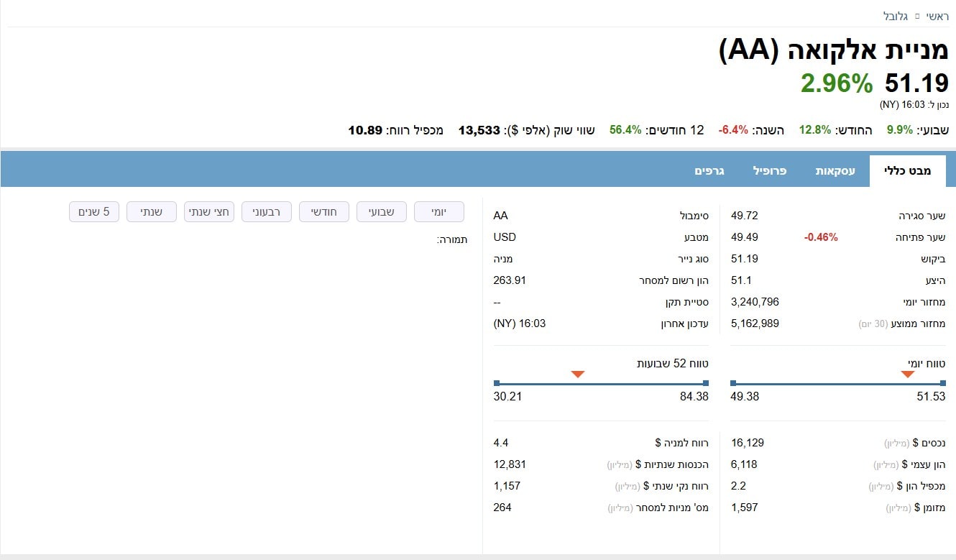Click the 52-week high value '84.38'
This screenshot has height=560, width=956.
pos(694,396)
